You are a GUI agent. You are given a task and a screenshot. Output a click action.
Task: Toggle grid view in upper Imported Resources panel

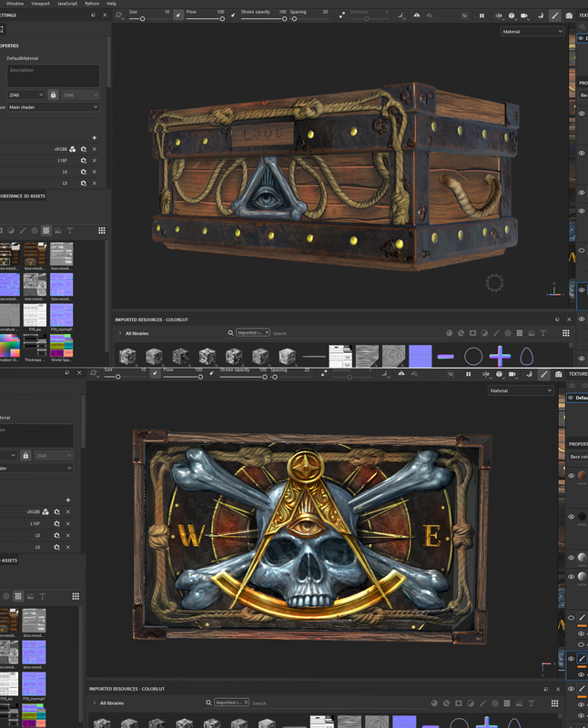(x=566, y=333)
